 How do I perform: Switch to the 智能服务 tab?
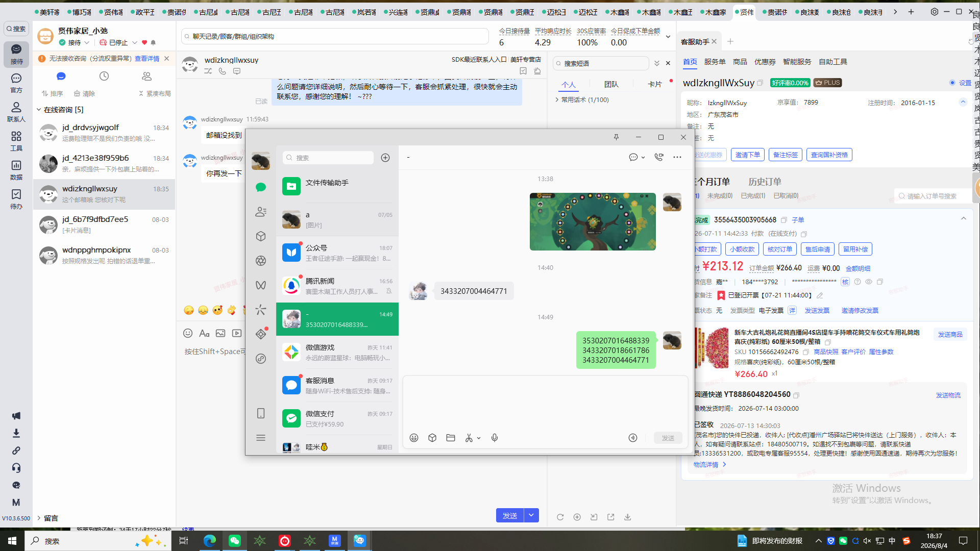(x=797, y=62)
